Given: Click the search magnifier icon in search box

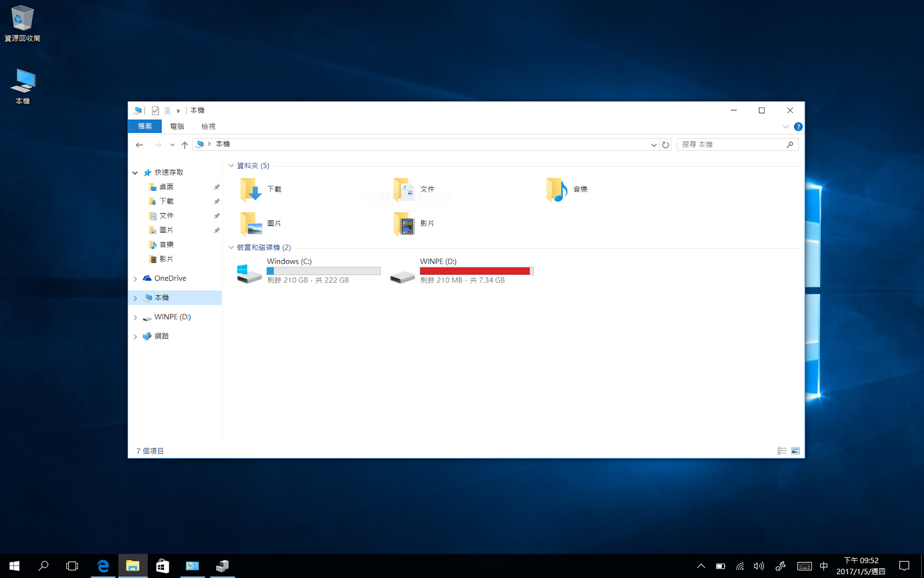Looking at the screenshot, I should coord(790,144).
